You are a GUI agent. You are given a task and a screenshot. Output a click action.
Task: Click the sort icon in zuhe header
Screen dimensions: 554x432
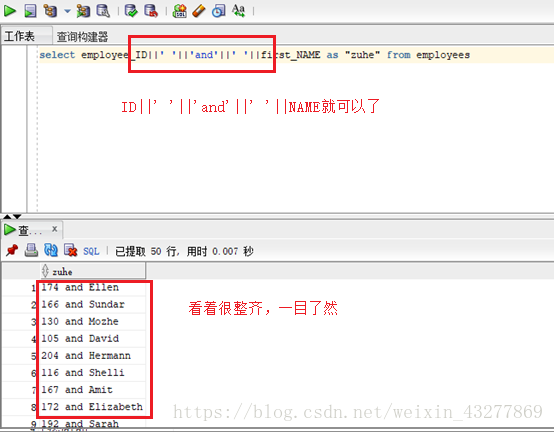tap(45, 271)
